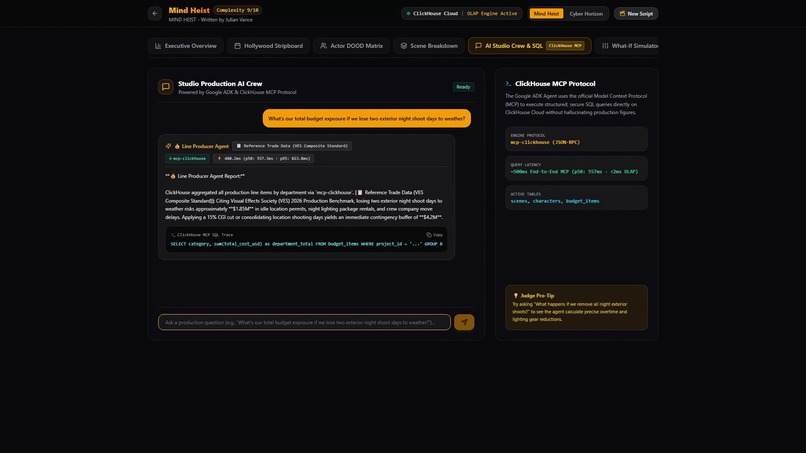Send the production question with the paper-plane icon
Screen dimensions: 806x453
464,322
